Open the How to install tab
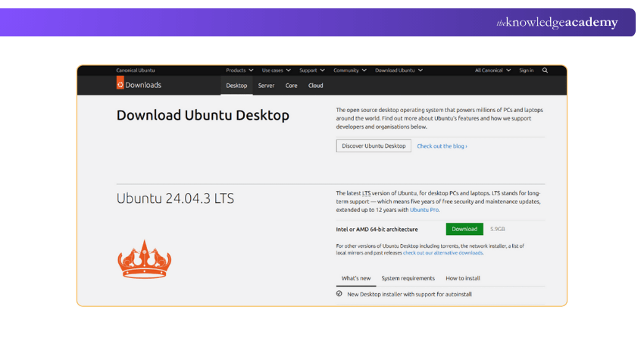 [x=463, y=278]
